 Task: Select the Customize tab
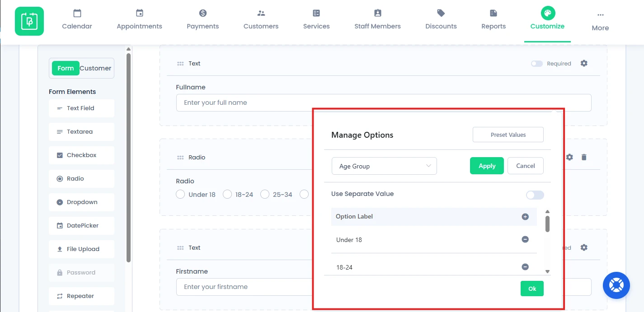click(x=547, y=20)
